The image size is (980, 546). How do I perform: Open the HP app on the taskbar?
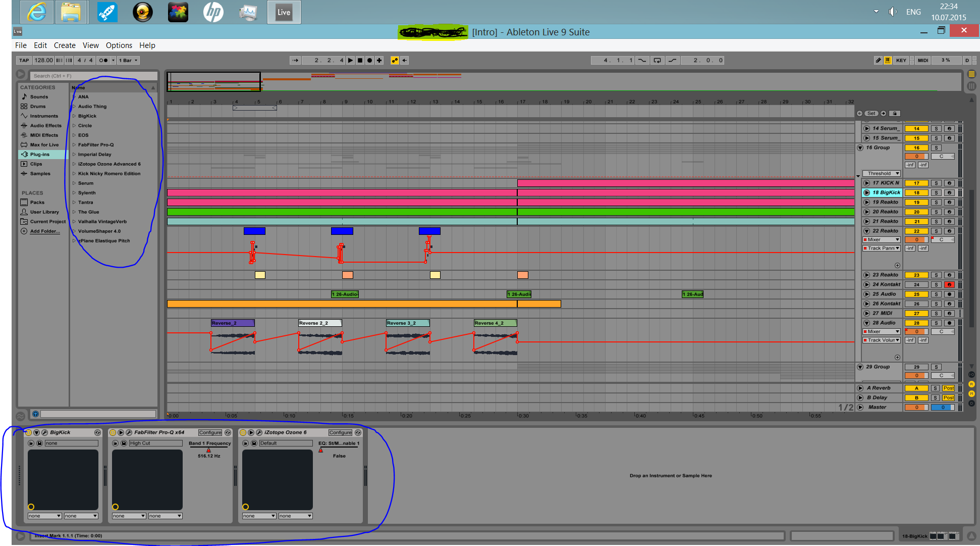click(x=213, y=12)
